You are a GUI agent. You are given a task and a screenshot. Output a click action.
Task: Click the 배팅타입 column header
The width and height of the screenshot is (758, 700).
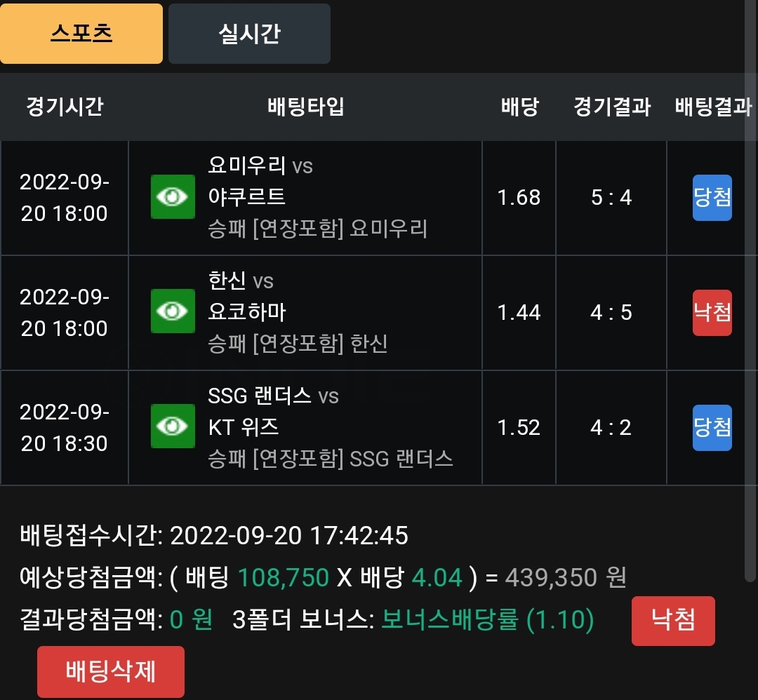click(306, 107)
